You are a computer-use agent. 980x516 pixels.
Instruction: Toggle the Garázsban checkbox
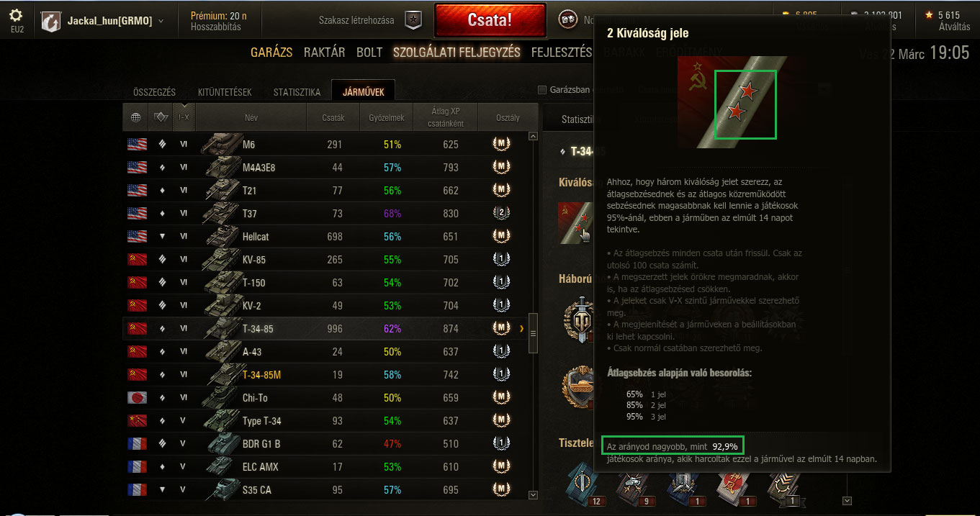543,90
